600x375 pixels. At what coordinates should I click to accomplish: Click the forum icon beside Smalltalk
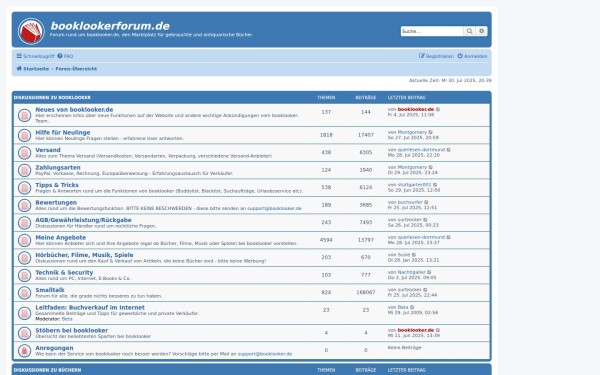(x=24, y=293)
